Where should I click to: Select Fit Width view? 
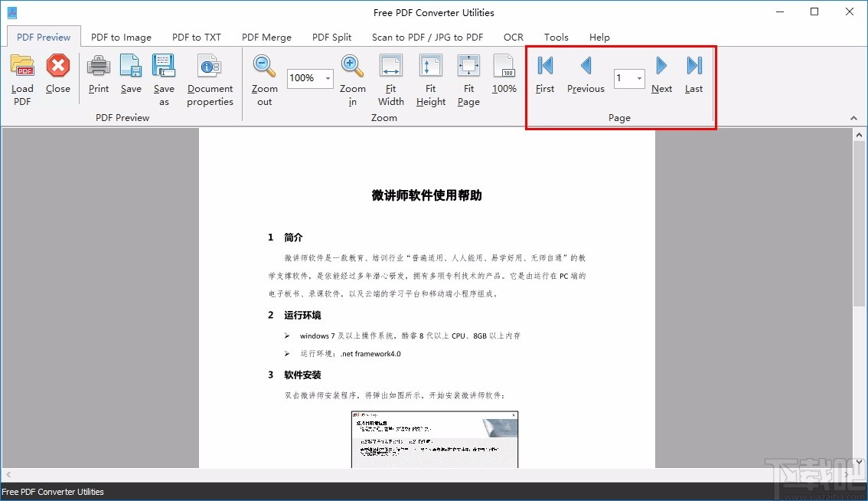click(x=390, y=66)
